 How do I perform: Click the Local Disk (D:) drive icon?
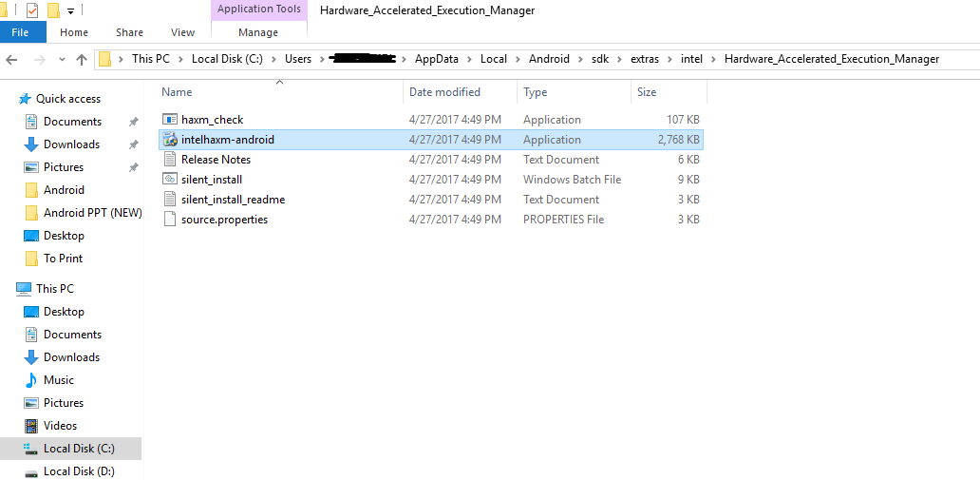pos(31,472)
